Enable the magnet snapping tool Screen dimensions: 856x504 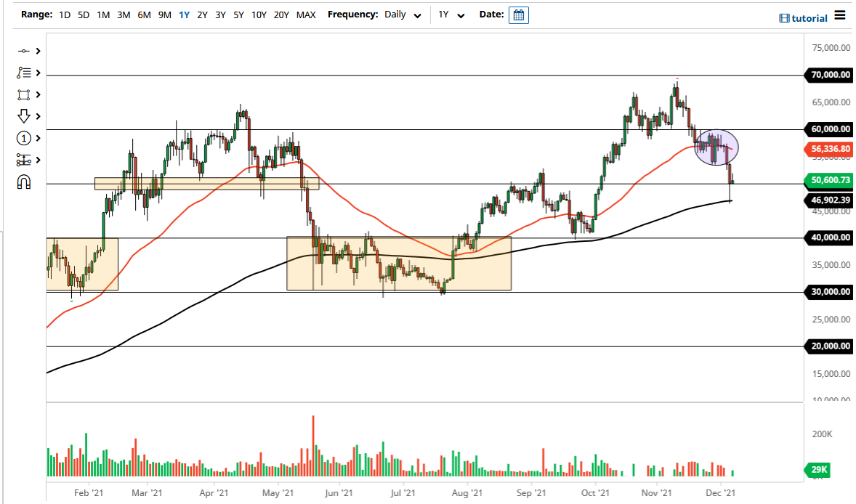click(x=24, y=182)
